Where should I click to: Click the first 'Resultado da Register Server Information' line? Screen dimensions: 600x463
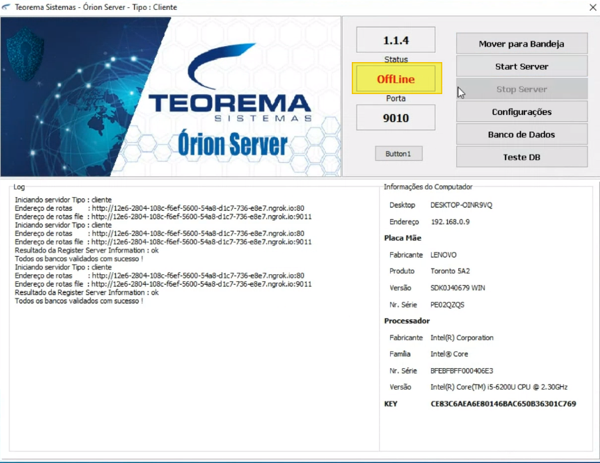[86, 250]
